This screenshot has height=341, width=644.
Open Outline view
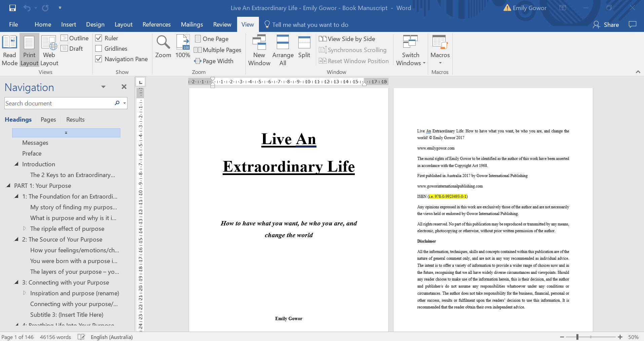75,38
